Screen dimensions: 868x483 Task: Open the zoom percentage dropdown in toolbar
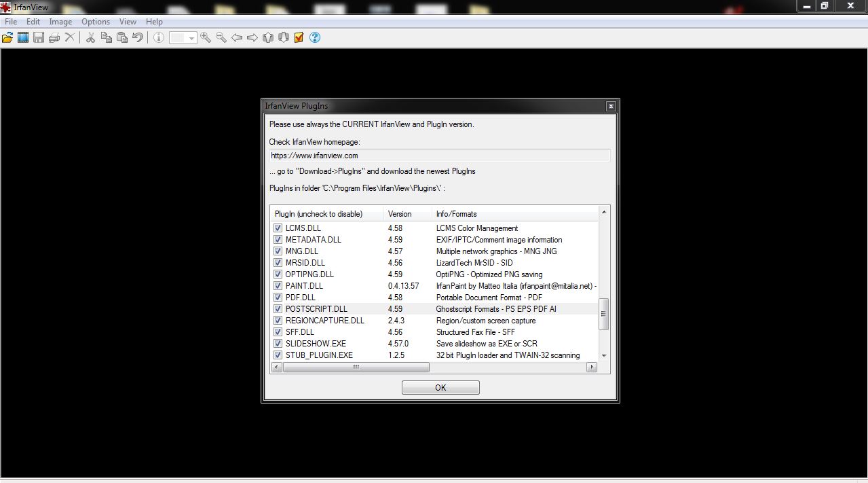pyautogui.click(x=191, y=38)
